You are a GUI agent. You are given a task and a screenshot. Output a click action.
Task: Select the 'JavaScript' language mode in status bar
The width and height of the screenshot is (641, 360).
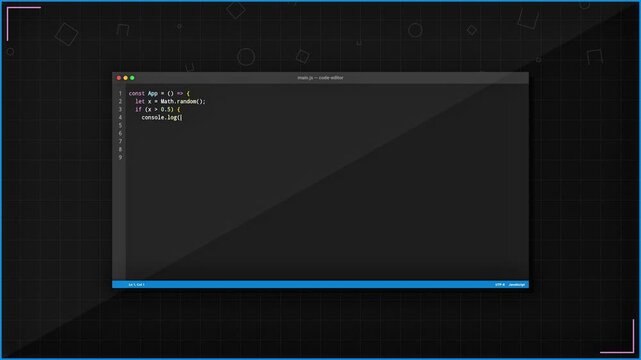pyautogui.click(x=517, y=284)
